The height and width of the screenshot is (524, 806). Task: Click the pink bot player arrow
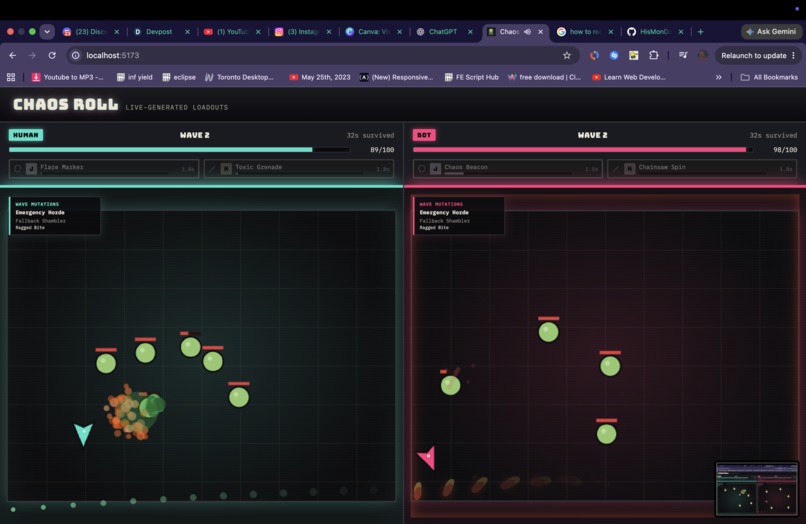[427, 458]
